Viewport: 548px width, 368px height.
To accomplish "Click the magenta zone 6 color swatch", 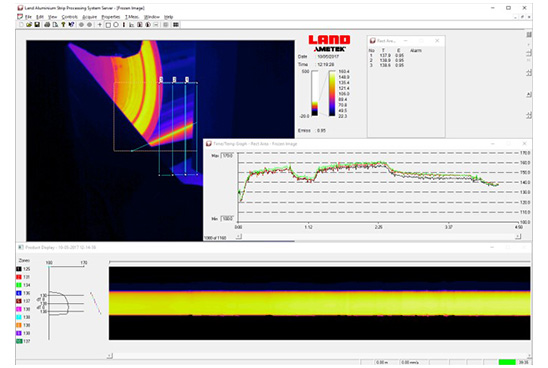I will pos(19,309).
